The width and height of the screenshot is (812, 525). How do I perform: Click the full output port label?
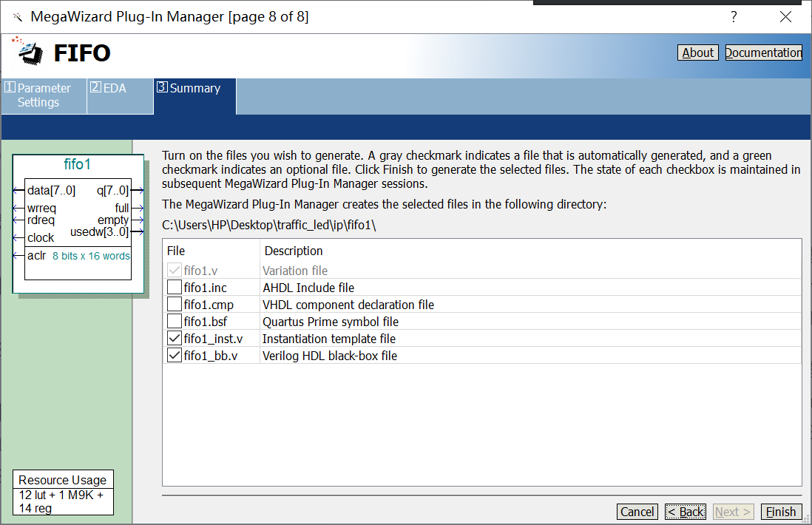click(122, 208)
